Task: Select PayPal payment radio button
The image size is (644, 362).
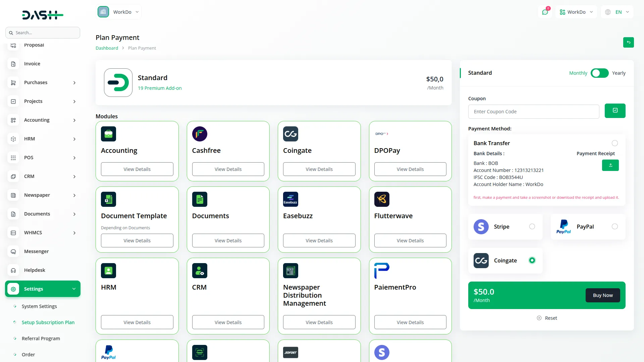Action: [614, 227]
